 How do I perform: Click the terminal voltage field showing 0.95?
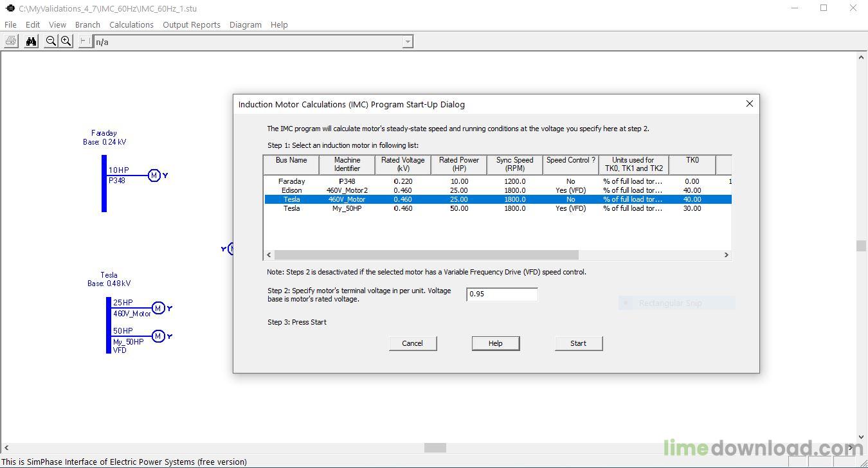[502, 294]
